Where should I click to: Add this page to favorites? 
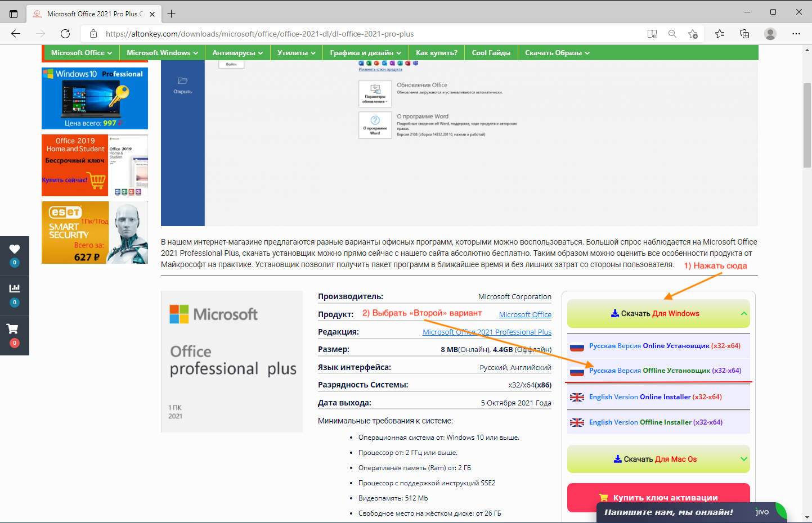click(693, 34)
